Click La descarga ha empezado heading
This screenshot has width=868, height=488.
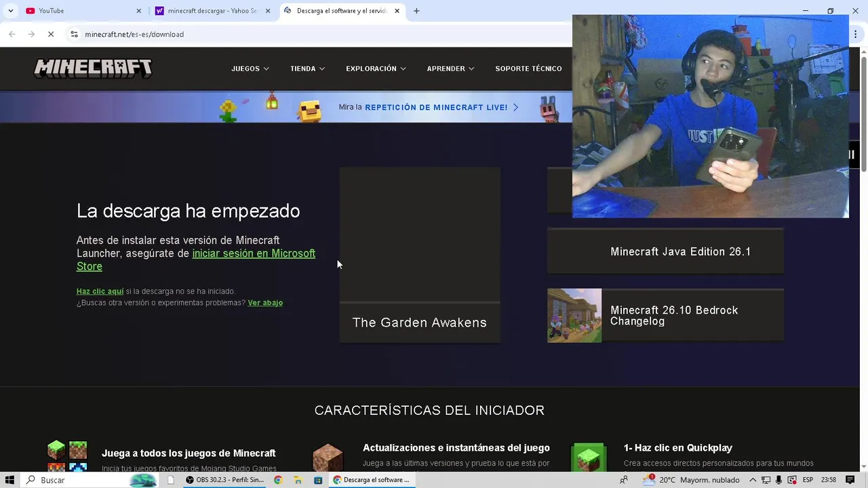tap(188, 211)
